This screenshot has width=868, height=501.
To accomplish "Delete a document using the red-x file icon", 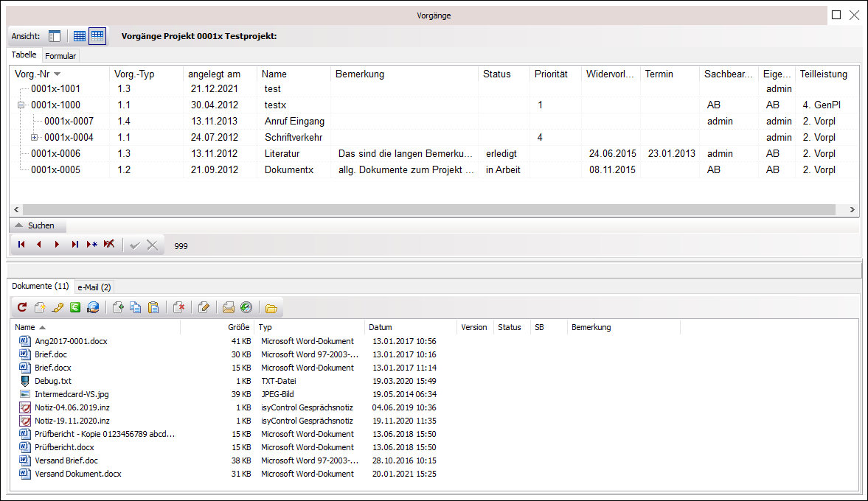I will [179, 307].
